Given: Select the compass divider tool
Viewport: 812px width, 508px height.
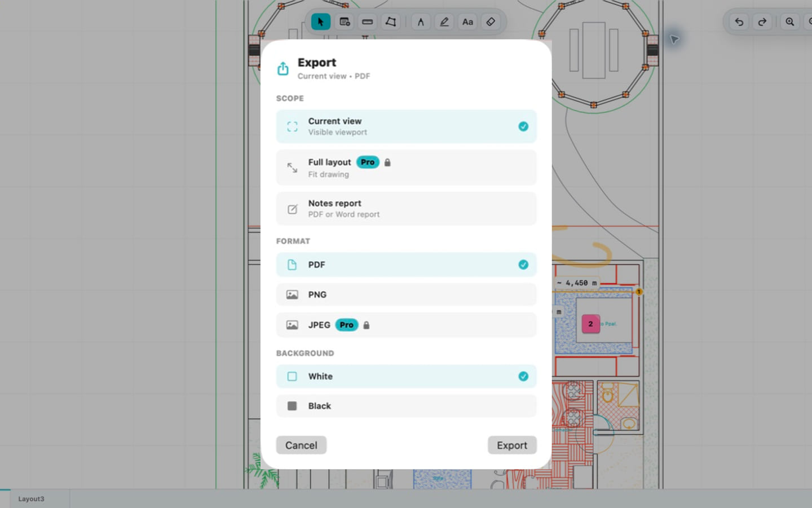Looking at the screenshot, I should click(x=421, y=22).
